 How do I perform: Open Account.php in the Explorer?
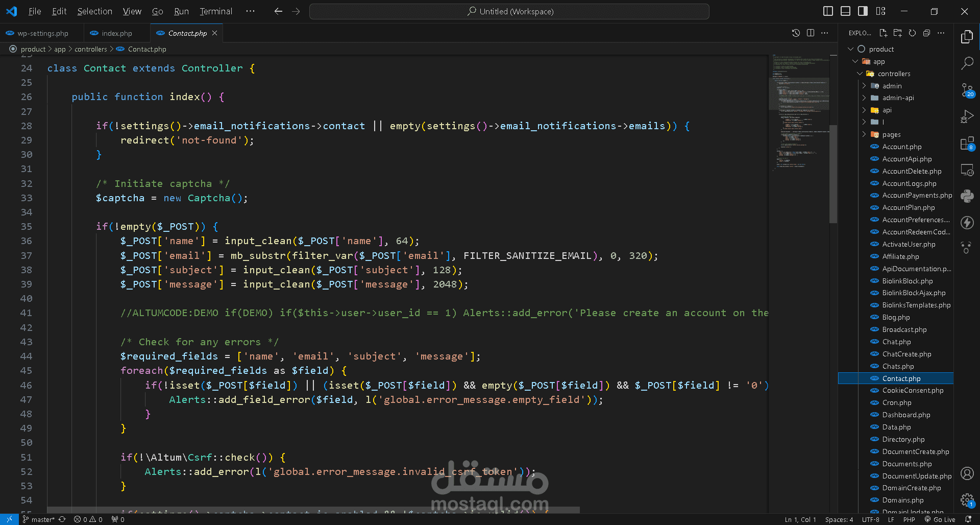(902, 147)
